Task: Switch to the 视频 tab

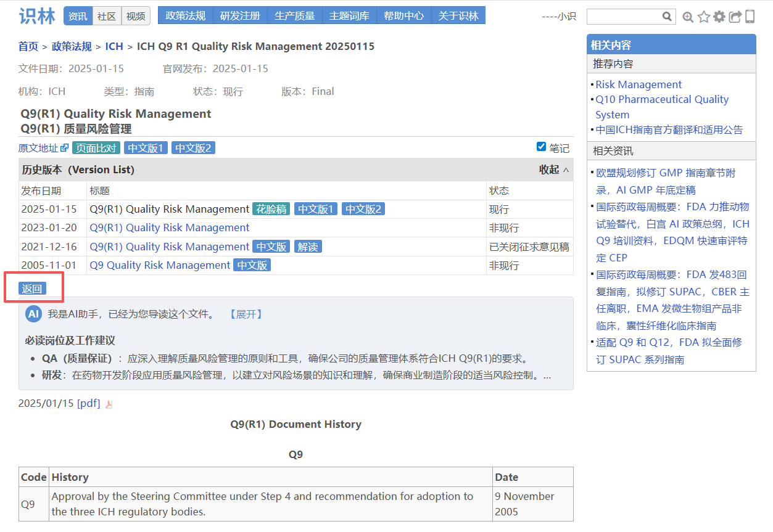Action: 136,17
